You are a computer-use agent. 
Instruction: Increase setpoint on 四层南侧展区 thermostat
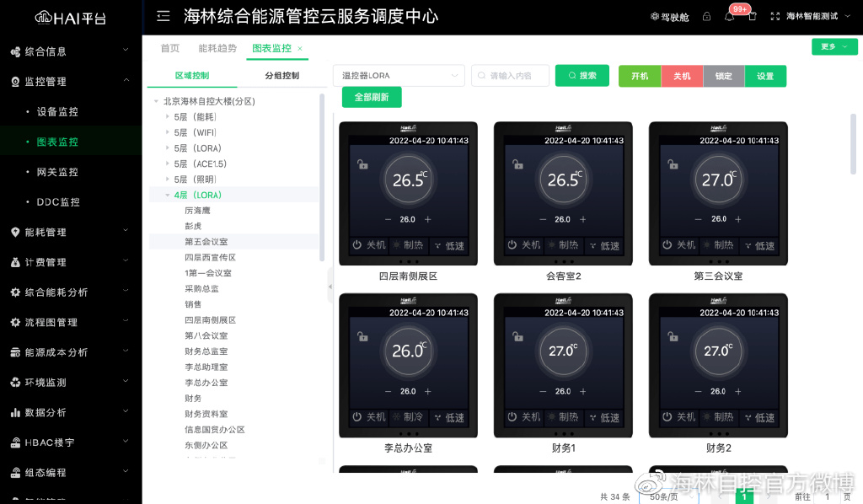click(x=427, y=219)
